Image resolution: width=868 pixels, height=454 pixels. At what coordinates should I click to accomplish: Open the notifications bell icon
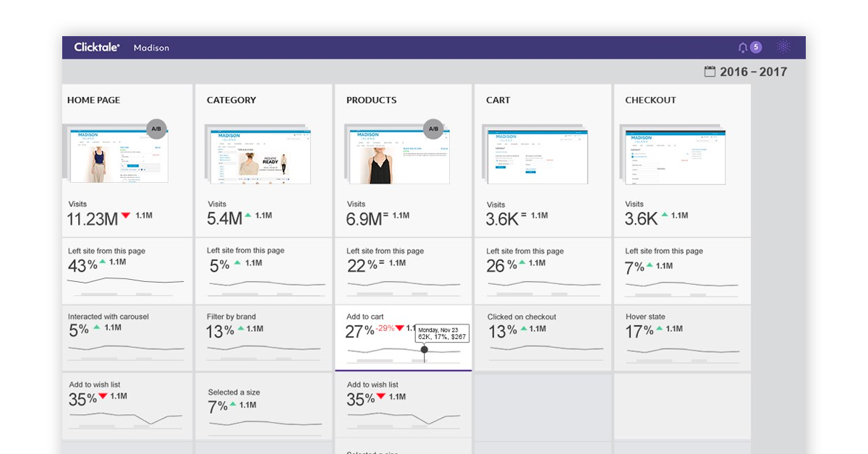742,48
